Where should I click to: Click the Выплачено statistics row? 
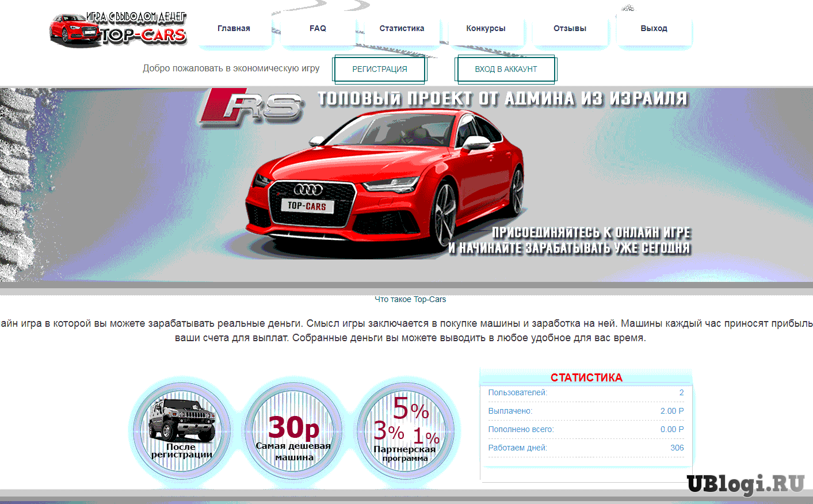point(586,411)
